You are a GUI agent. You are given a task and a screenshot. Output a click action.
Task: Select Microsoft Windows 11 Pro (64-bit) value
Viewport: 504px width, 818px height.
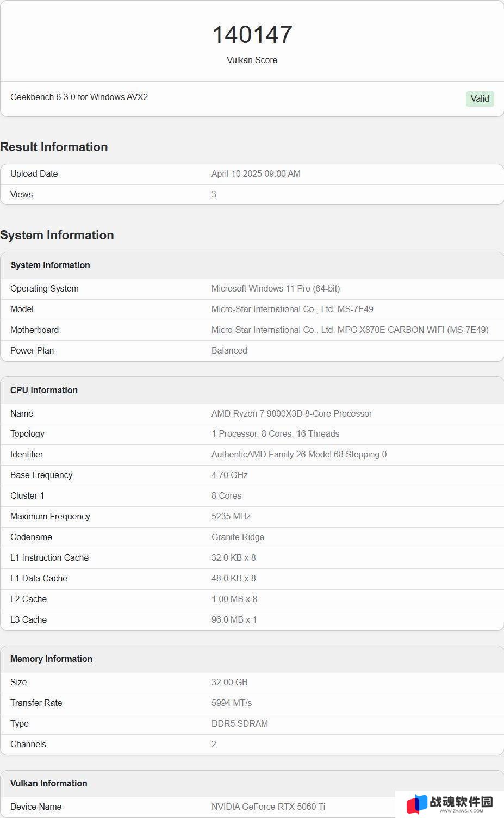click(x=276, y=288)
